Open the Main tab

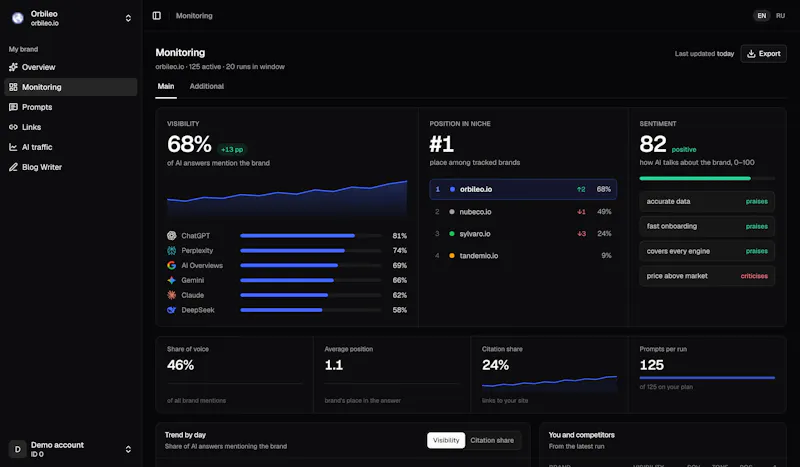pos(166,87)
